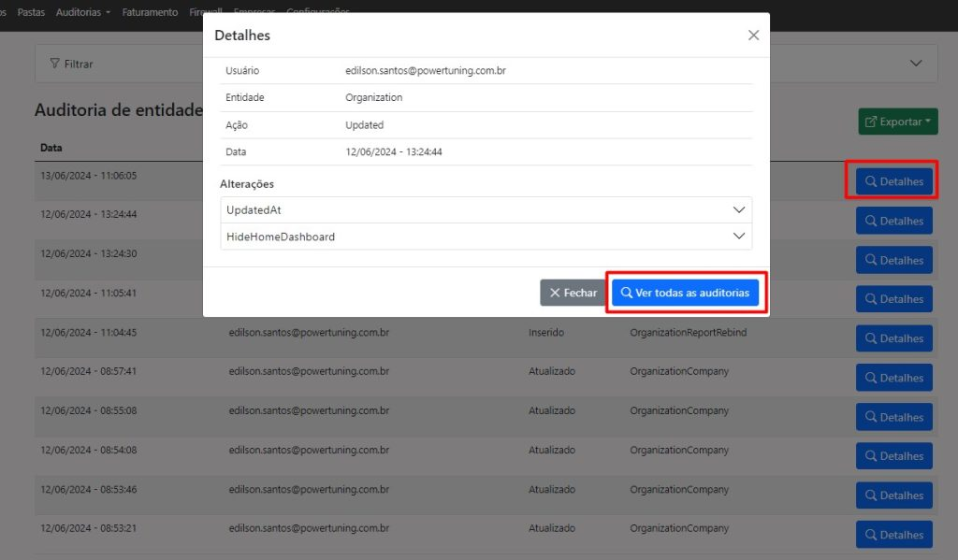This screenshot has width=958, height=560.
Task: Click magnifier icon in 08:55:08 row
Action: tap(870, 417)
